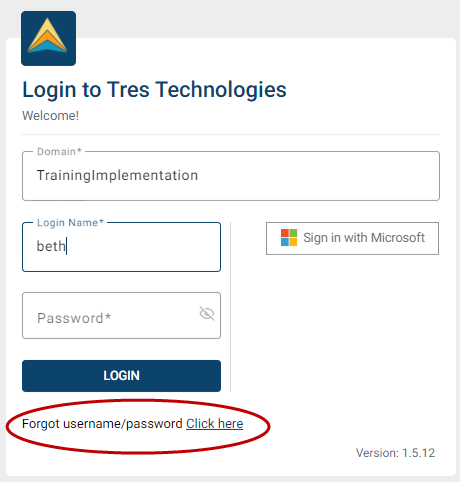Viewport: 460px width, 482px height.
Task: Click the Forgot username/password text
Action: tap(102, 424)
